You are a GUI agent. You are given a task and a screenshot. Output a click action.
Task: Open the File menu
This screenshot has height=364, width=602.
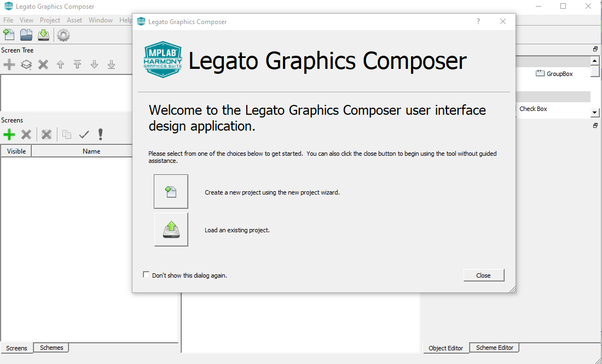(x=8, y=20)
